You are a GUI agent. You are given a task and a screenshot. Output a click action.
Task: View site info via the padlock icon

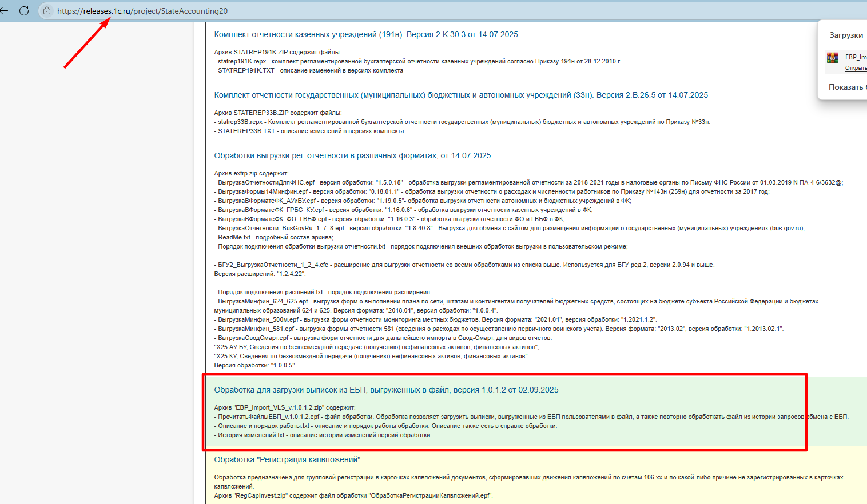click(x=47, y=11)
